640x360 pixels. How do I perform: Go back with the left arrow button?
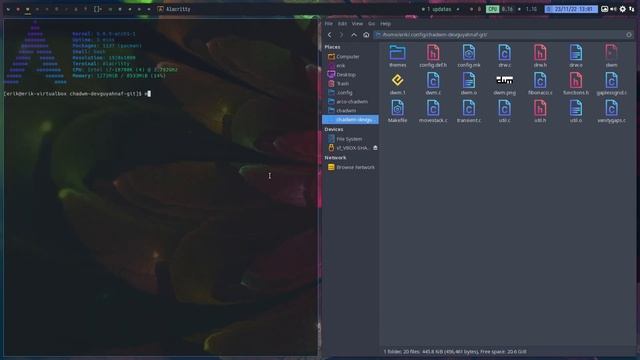click(329, 35)
